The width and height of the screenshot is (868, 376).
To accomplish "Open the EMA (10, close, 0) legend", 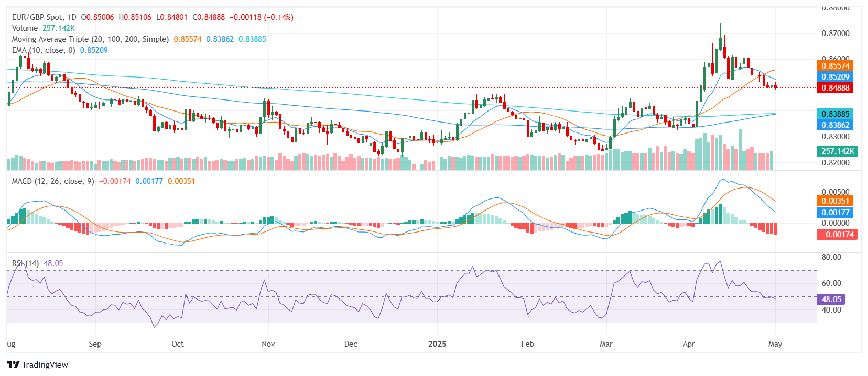I will [44, 50].
